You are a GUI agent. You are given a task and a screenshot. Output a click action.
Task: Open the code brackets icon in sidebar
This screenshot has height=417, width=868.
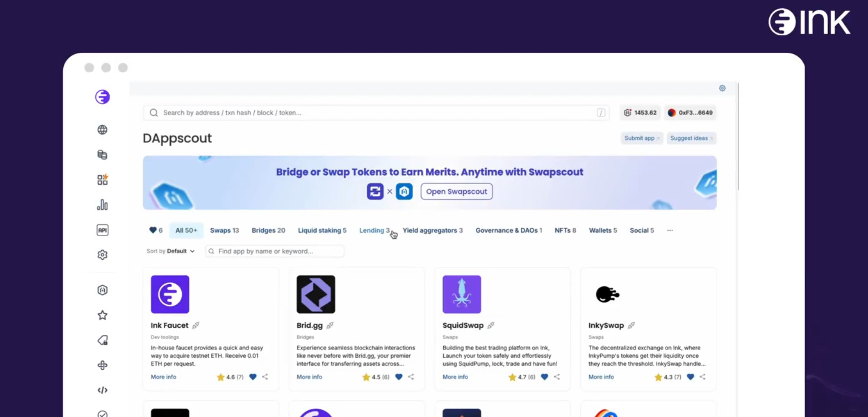(x=102, y=390)
